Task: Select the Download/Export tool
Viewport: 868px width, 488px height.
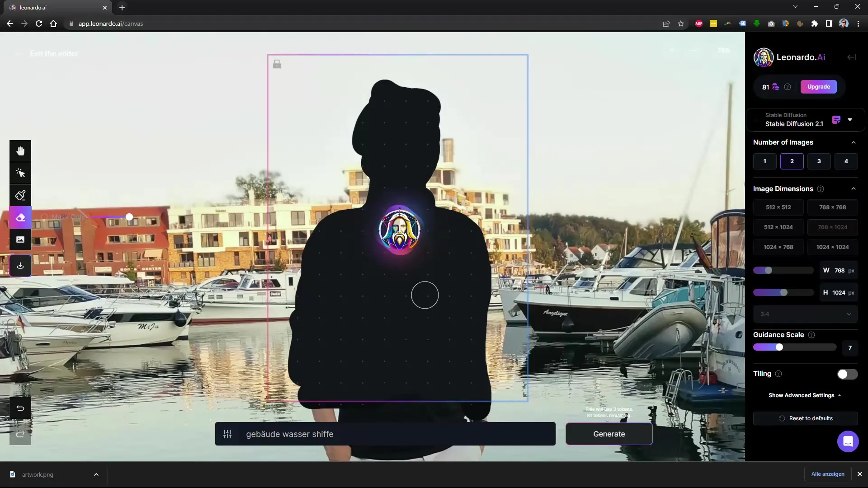Action: pos(20,266)
